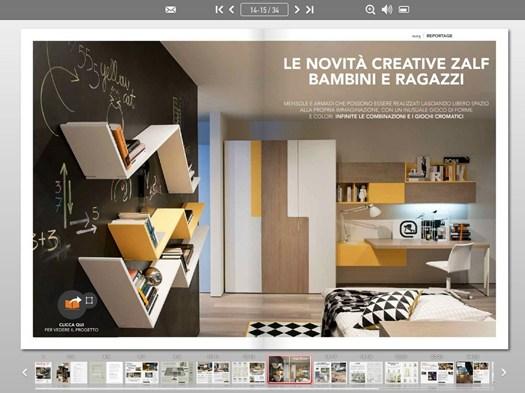Image resolution: width=525 pixels, height=393 pixels.
Task: Toggle the thumbnail bar icon
Action: pos(404,10)
